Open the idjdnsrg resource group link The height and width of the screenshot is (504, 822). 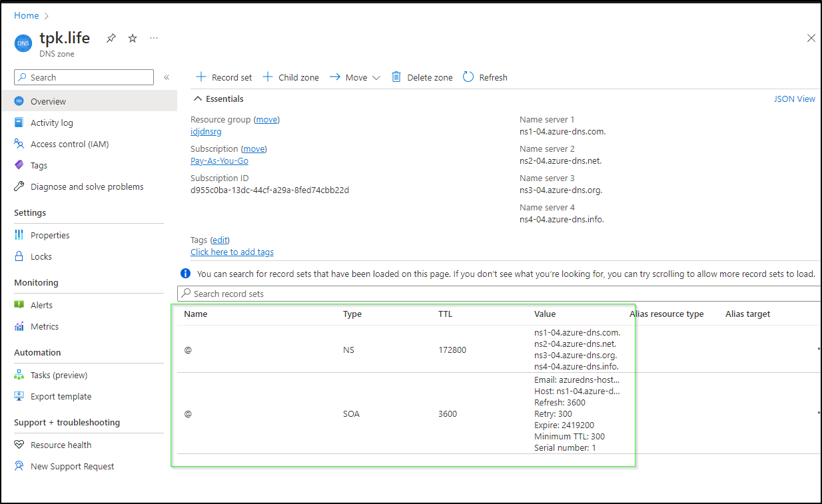coord(206,132)
